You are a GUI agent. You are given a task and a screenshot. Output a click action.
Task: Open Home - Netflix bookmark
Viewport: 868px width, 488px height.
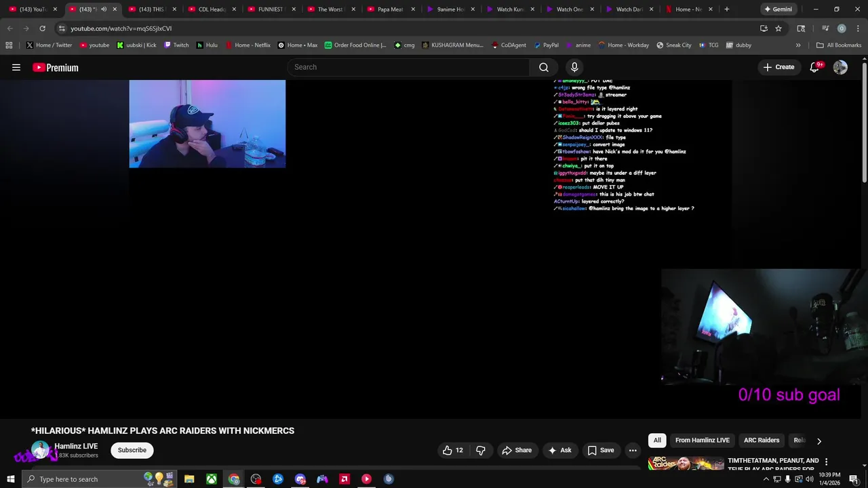pos(248,45)
